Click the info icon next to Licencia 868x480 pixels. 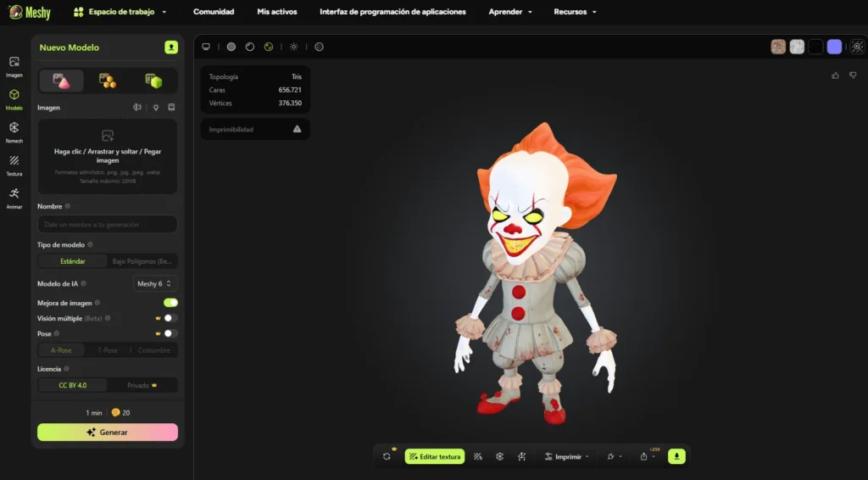pos(66,369)
